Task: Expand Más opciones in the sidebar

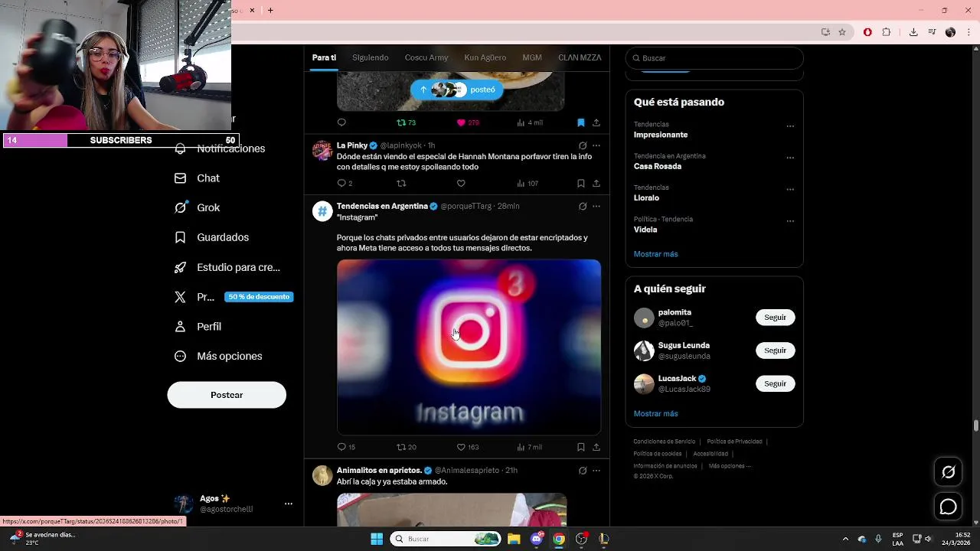Action: pyautogui.click(x=218, y=356)
